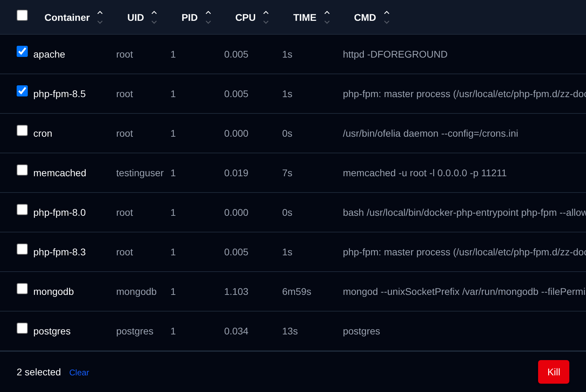Click the red Kill button
586x392 pixels.
click(554, 372)
